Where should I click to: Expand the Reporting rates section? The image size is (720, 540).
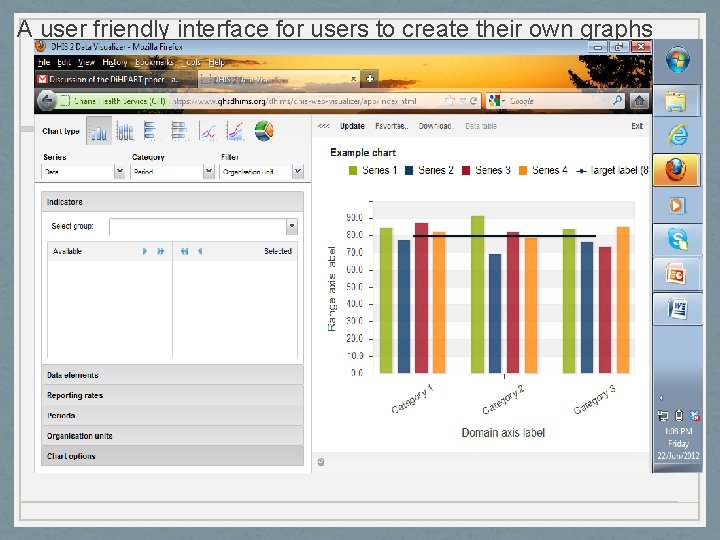[172, 395]
